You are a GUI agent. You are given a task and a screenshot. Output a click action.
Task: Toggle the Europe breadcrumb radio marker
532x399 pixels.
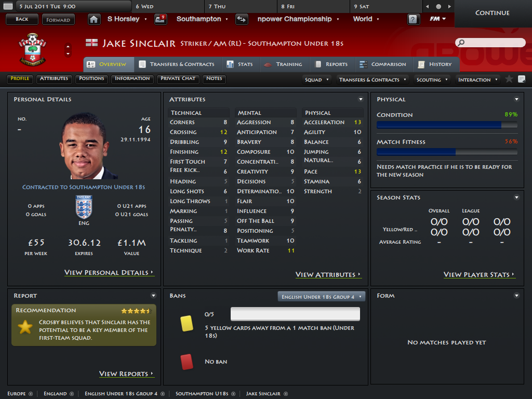click(31, 394)
